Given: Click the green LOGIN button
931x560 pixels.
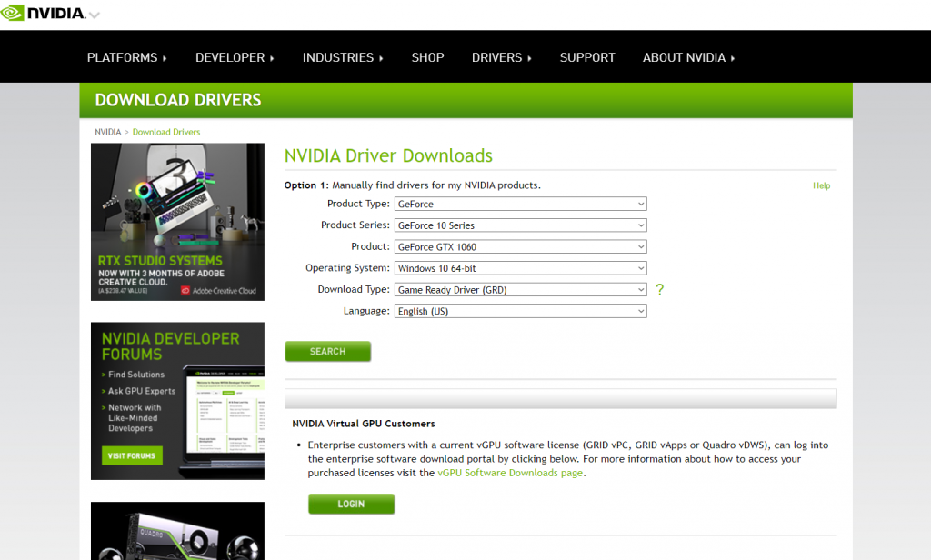Looking at the screenshot, I should pos(351,504).
